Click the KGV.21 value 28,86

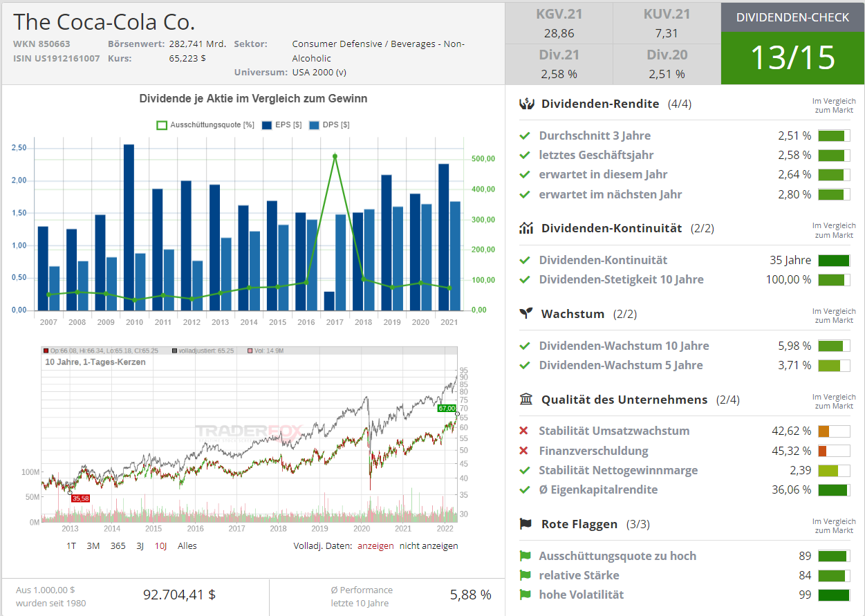tap(558, 33)
